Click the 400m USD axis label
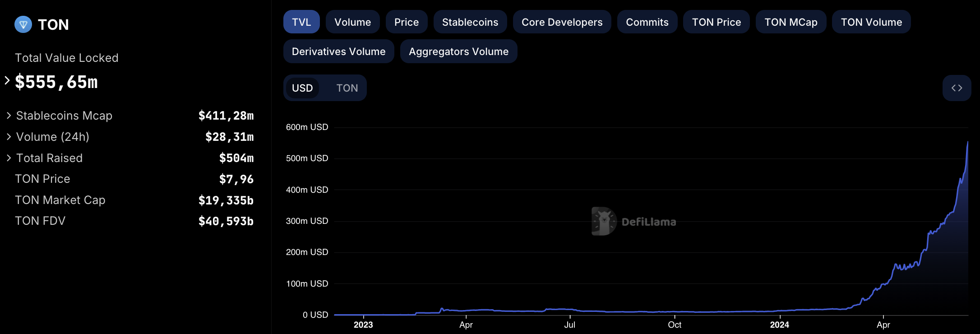 (307, 190)
